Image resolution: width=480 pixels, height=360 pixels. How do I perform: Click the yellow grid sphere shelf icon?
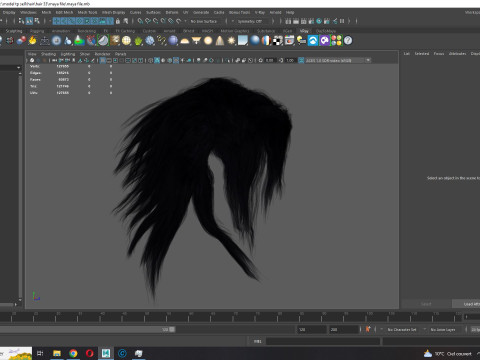point(126,40)
